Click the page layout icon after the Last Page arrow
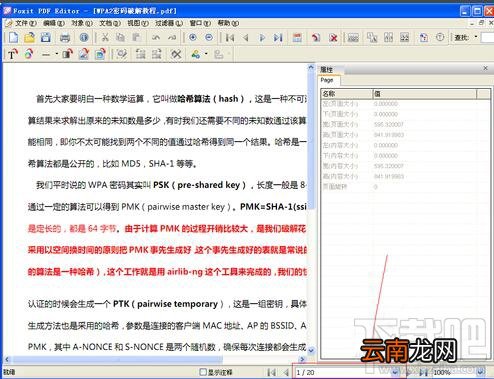Image resolution: width=494 pixels, height=379 pixels. coord(297,38)
